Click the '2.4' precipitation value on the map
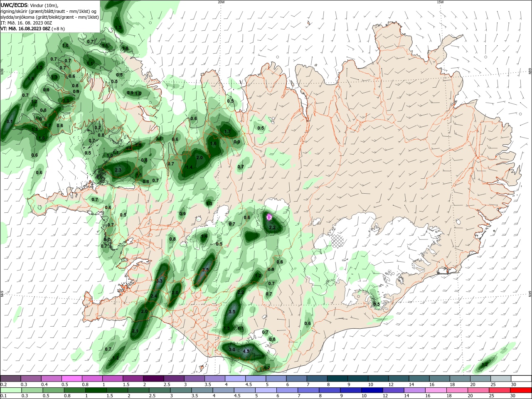Screen dimensions: 532x399 coord(154,296)
